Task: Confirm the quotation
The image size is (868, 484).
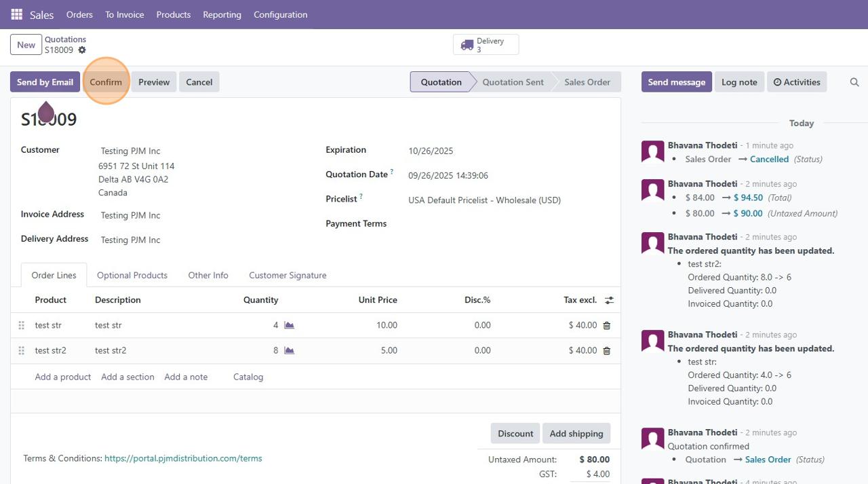Action: point(106,82)
